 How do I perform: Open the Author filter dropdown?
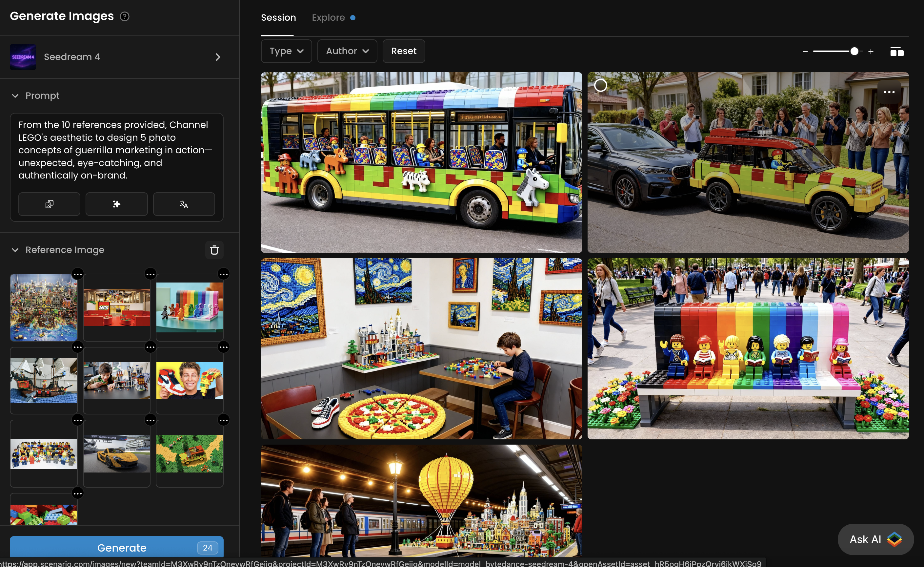click(347, 51)
